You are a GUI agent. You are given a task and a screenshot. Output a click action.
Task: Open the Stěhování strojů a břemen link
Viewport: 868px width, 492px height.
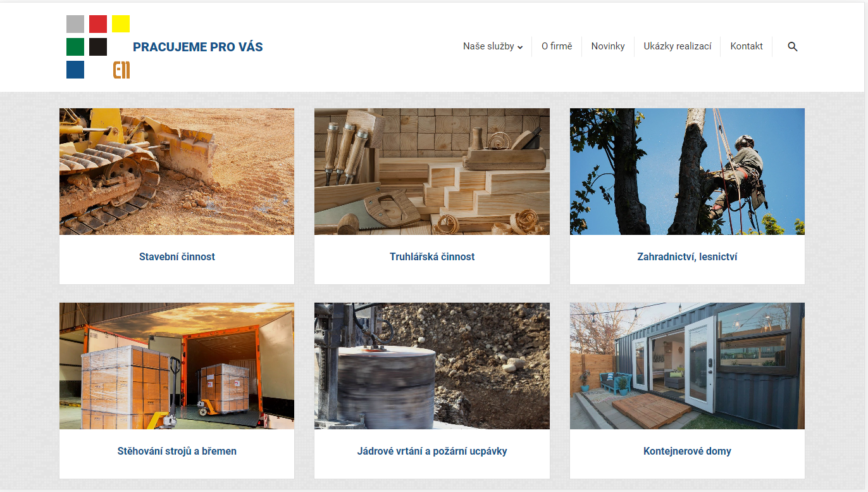pos(177,451)
